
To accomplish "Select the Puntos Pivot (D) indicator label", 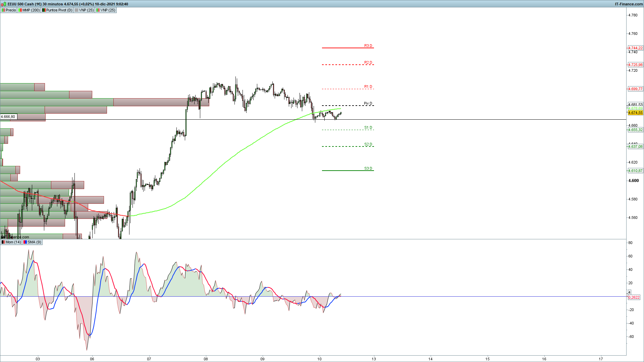I will click(x=57, y=10).
